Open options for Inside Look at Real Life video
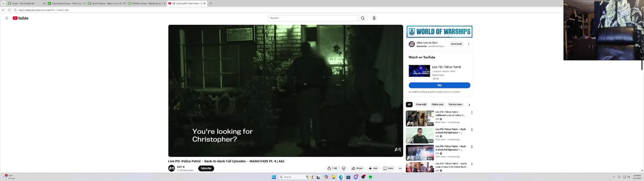The width and height of the screenshot is (644, 181). (472, 164)
